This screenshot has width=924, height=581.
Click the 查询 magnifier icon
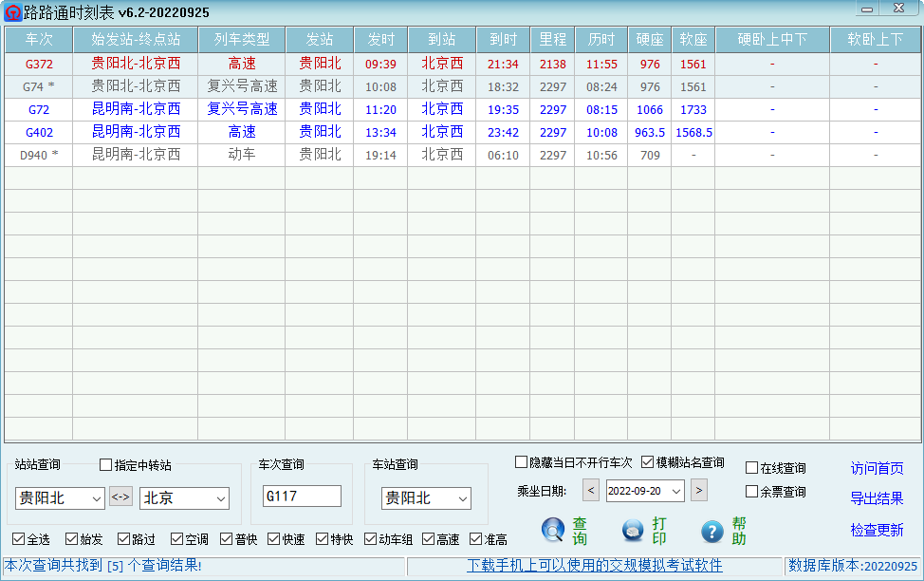pyautogui.click(x=553, y=532)
